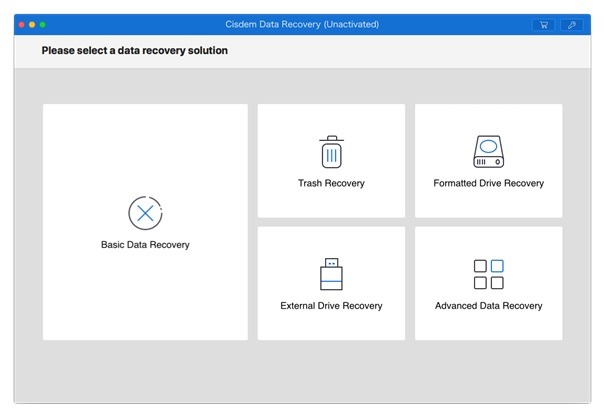The image size is (606, 419).
Task: Choose the "Advanced Data Recovery" text
Action: tap(488, 306)
